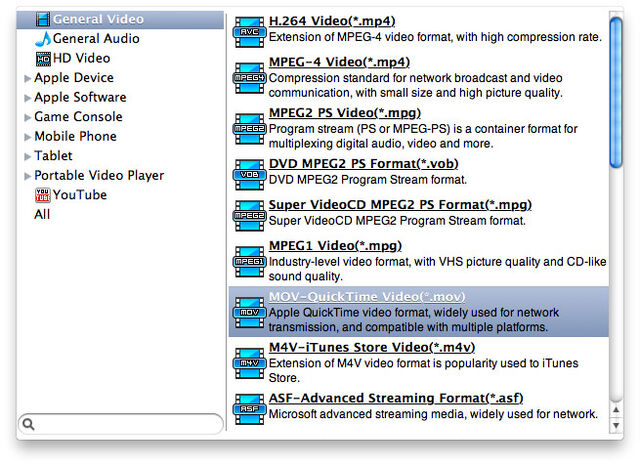Screen dimensions: 640x466
Task: Click the MPEG1 format icon
Action: point(249,262)
